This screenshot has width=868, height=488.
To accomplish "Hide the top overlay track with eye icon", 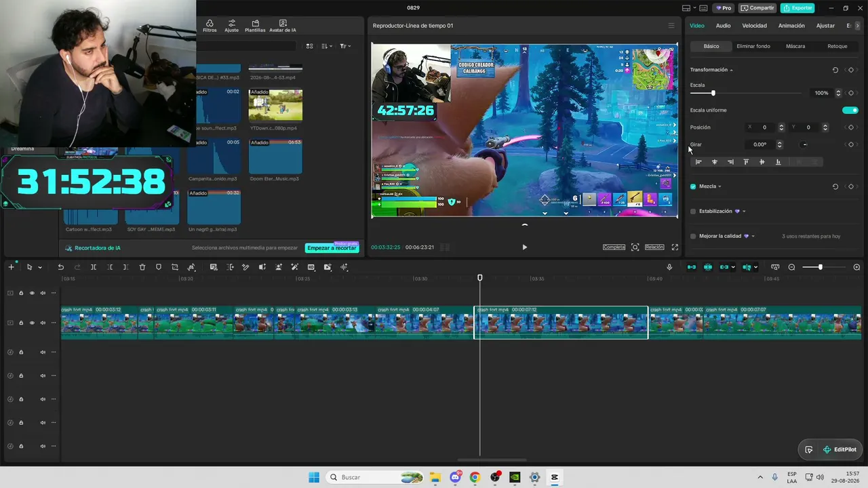I will [x=32, y=293].
